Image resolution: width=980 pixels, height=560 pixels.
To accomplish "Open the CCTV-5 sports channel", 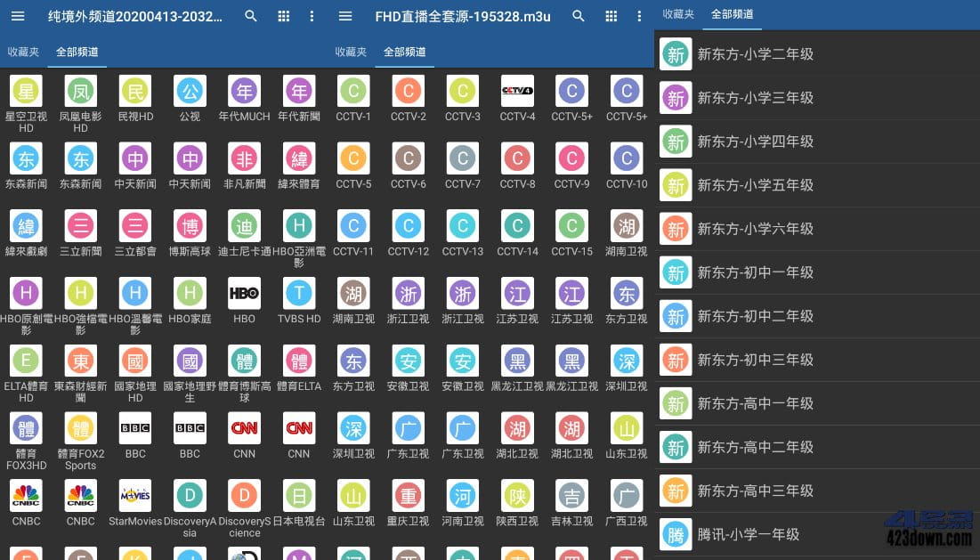I will [x=353, y=159].
